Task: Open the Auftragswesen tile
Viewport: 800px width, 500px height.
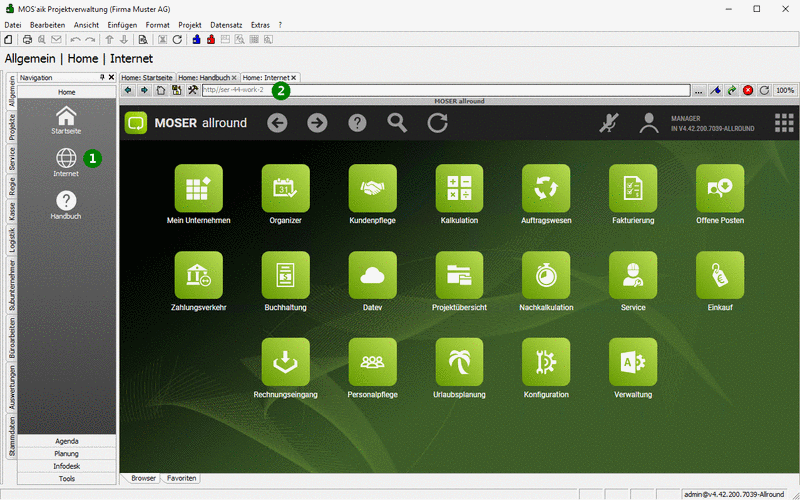Action: click(546, 188)
